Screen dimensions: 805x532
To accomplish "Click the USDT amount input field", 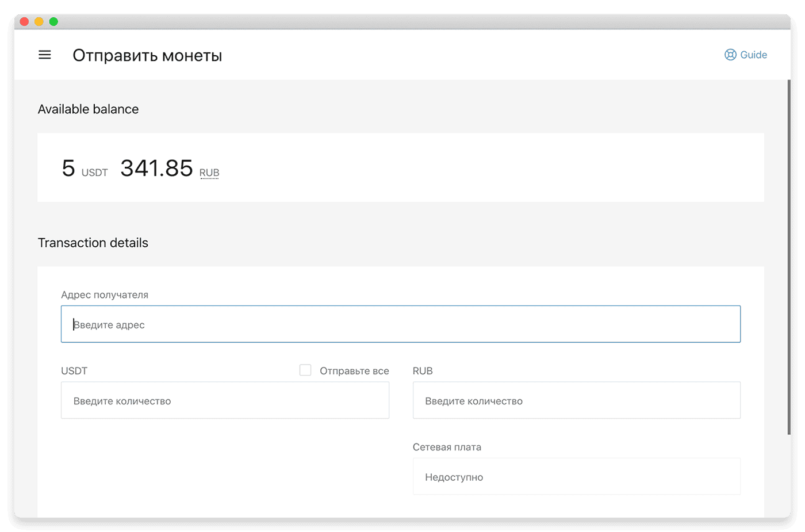I will tap(225, 400).
